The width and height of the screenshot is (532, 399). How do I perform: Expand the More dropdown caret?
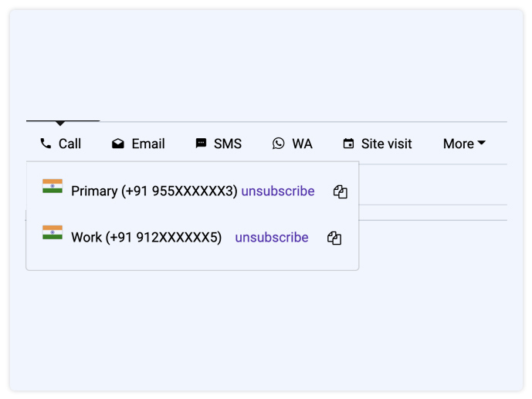(481, 143)
